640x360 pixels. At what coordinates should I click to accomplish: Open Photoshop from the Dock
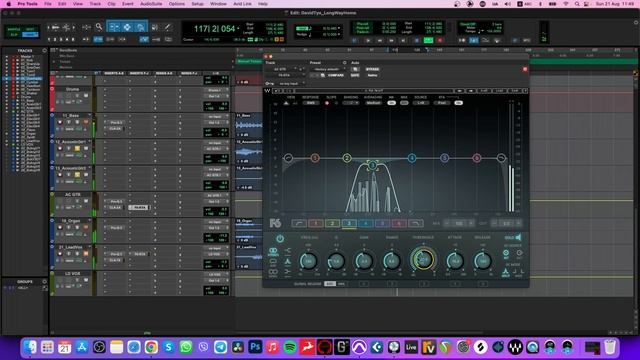tap(255, 347)
